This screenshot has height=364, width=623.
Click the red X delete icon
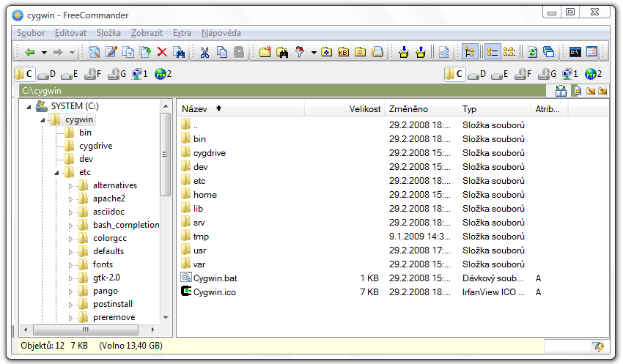pos(162,52)
